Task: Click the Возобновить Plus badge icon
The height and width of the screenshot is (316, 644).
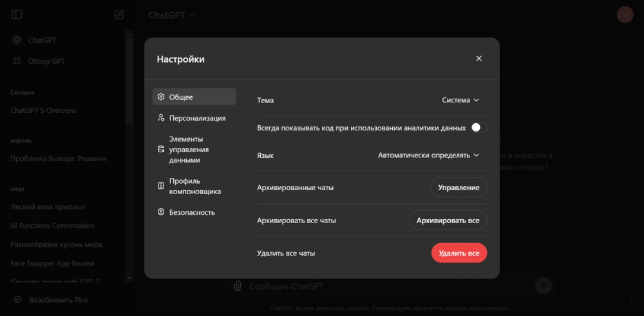Action: [x=17, y=299]
